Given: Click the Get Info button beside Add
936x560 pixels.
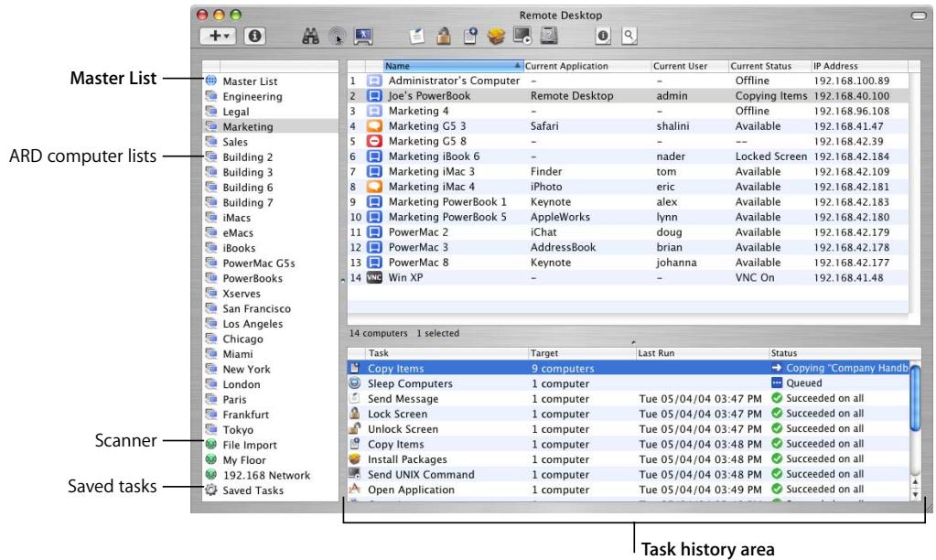Looking at the screenshot, I should (x=255, y=36).
